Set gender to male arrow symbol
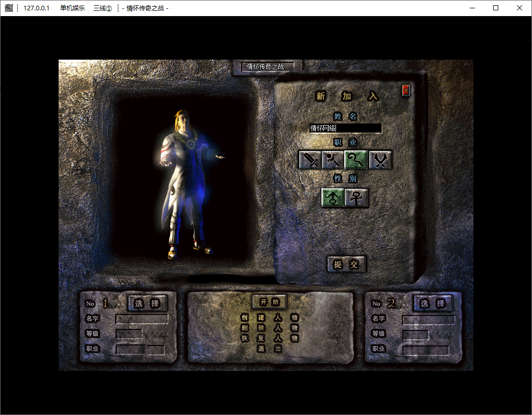The height and width of the screenshot is (415, 532). click(333, 198)
